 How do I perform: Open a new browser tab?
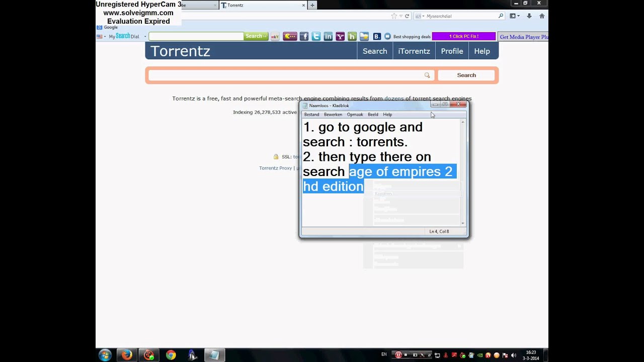tap(312, 5)
